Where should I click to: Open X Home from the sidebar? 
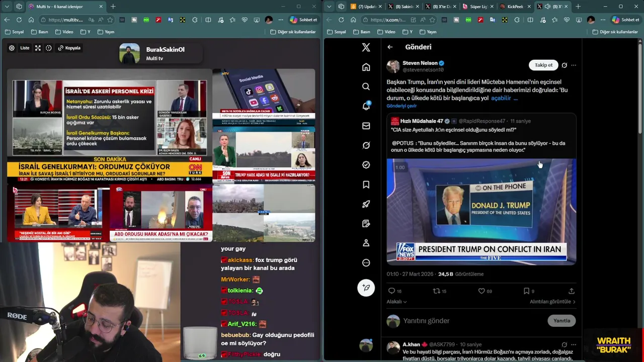tap(366, 67)
